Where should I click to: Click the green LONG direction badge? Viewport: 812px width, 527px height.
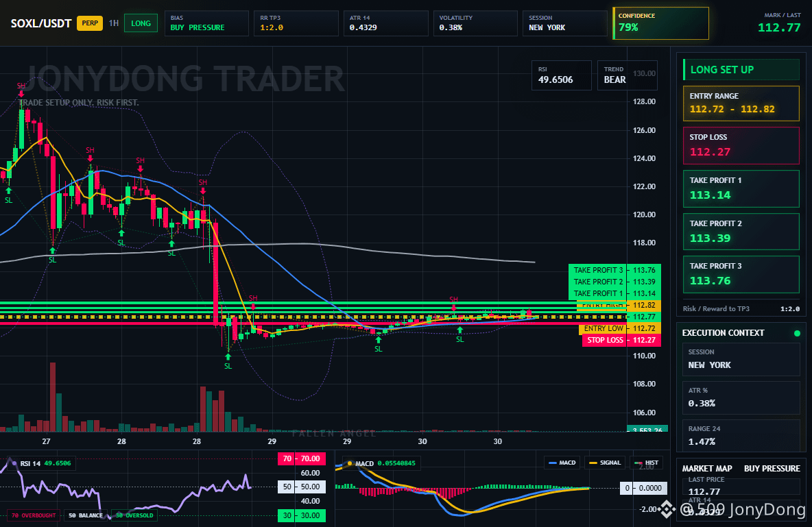(x=141, y=23)
